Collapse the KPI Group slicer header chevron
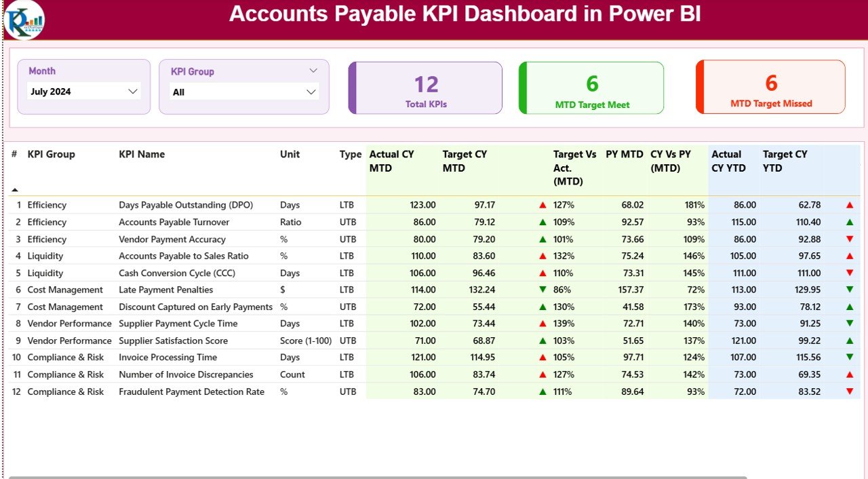The height and width of the screenshot is (479, 868). [x=313, y=70]
